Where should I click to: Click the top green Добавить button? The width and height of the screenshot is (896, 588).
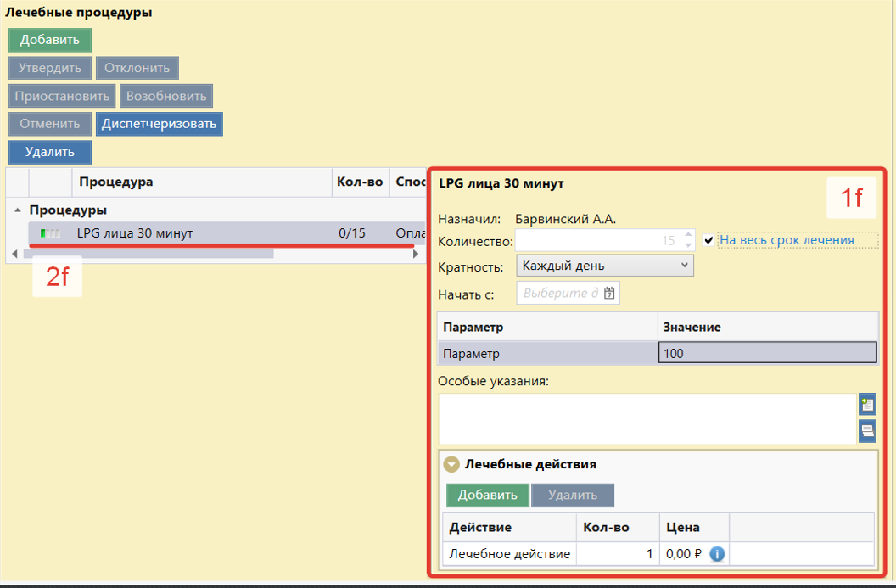coord(50,40)
